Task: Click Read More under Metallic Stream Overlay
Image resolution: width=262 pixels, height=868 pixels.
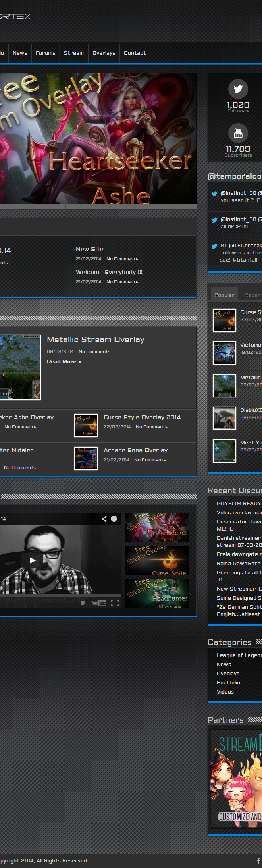Action: pyautogui.click(x=64, y=362)
